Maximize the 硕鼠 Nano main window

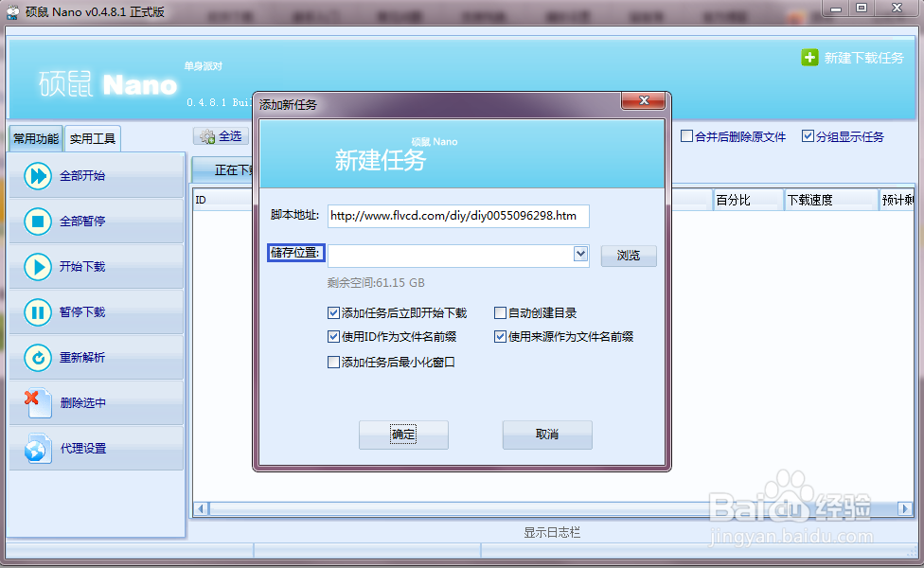pyautogui.click(x=862, y=9)
